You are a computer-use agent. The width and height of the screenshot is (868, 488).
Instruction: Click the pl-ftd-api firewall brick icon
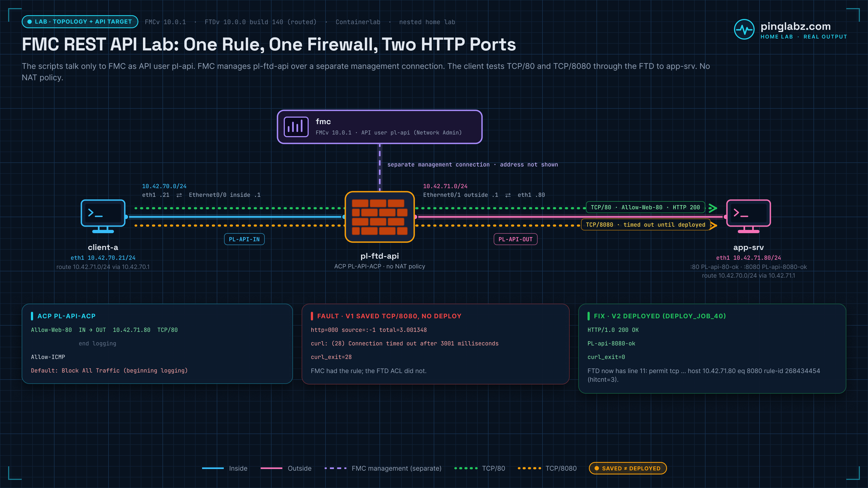(380, 217)
